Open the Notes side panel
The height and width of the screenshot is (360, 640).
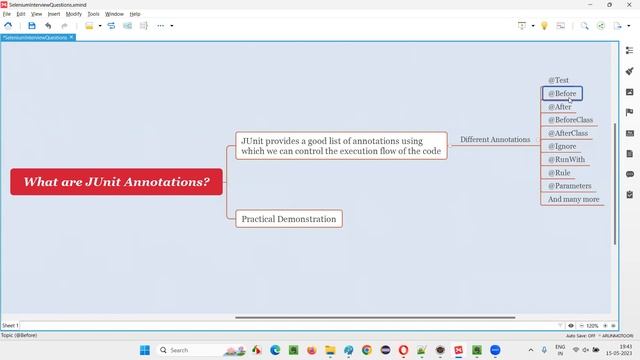click(x=629, y=153)
